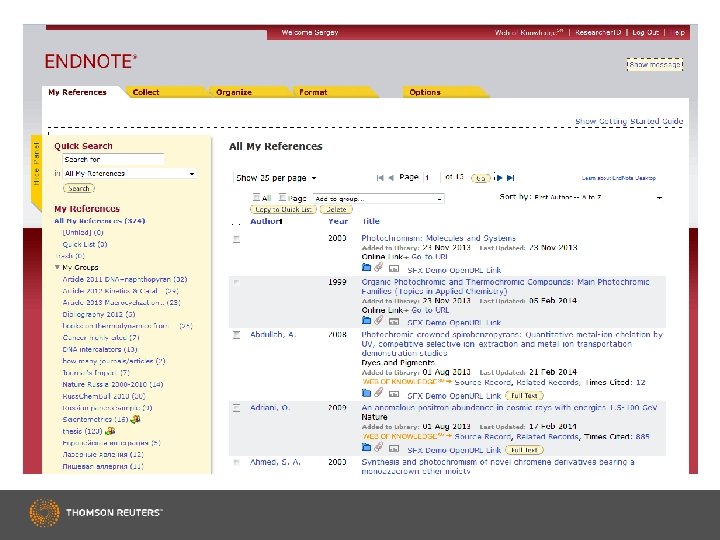The height and width of the screenshot is (540, 720).
Task: Select checkbox for Photochromism: Molecules and Systems
Action: (x=236, y=239)
